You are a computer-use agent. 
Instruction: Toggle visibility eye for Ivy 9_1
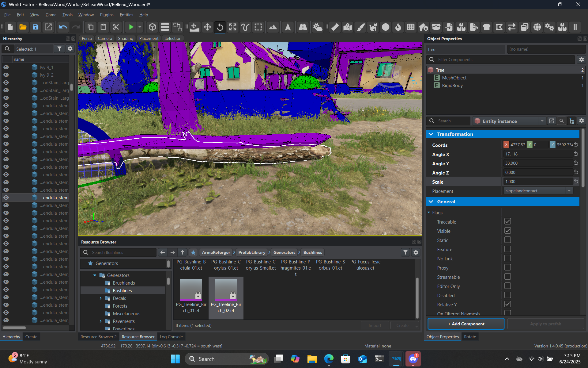pos(6,67)
